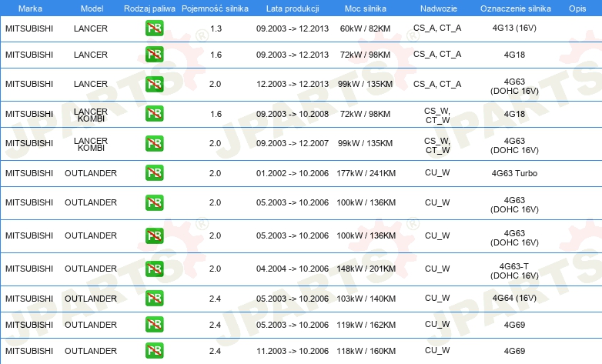Select the power cell 103kW / 140KM
This screenshot has width=602, height=364.
(x=366, y=299)
